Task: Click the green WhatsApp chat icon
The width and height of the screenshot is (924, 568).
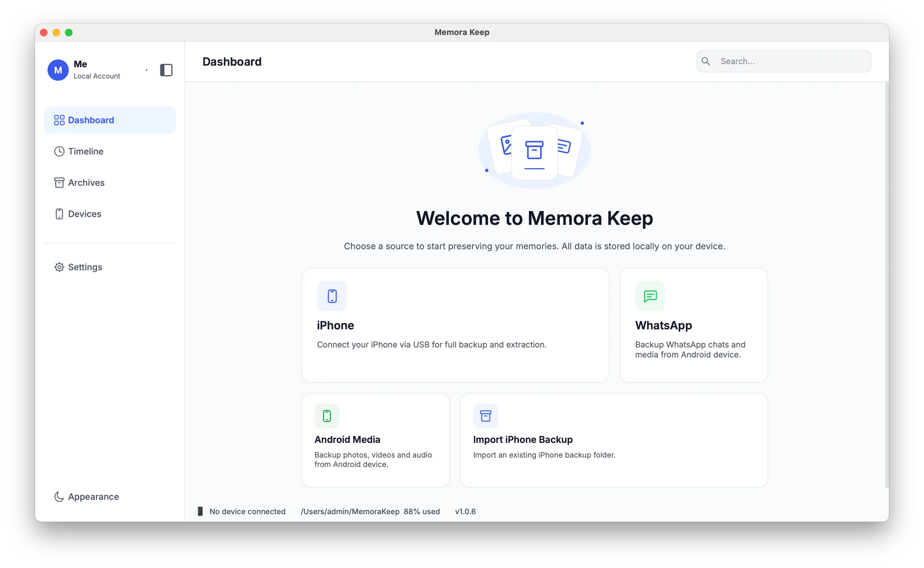Action: pos(650,296)
